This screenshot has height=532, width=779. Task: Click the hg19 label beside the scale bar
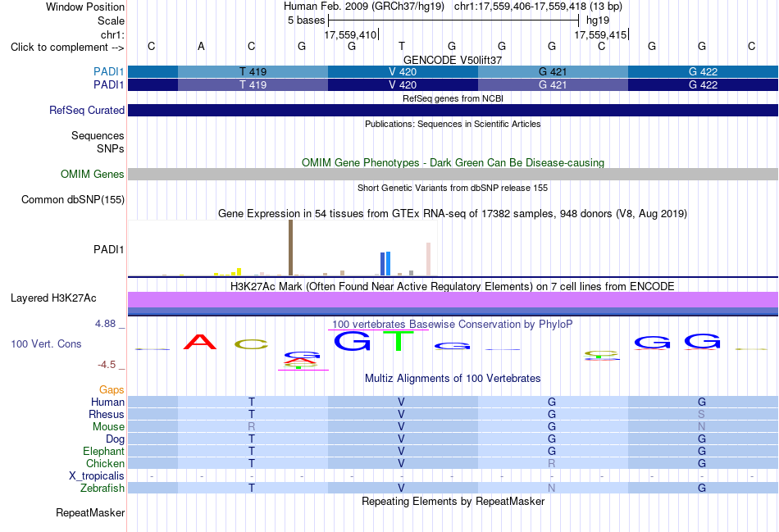(x=598, y=20)
